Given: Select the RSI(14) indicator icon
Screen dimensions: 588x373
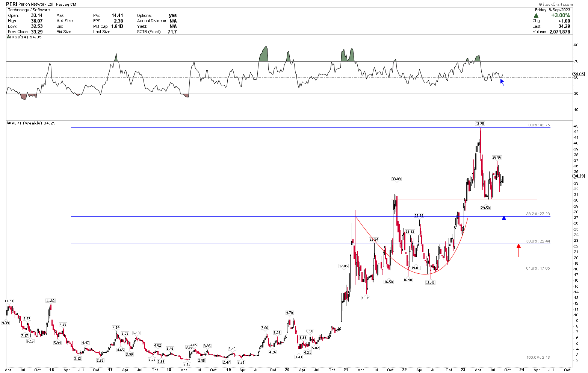Looking at the screenshot, I should (x=9, y=37).
